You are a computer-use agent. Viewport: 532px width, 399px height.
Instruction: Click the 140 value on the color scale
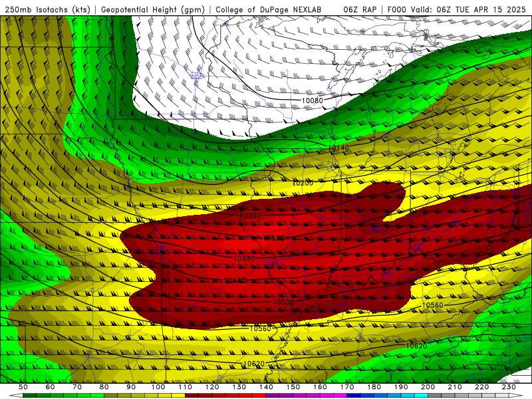coord(266,387)
